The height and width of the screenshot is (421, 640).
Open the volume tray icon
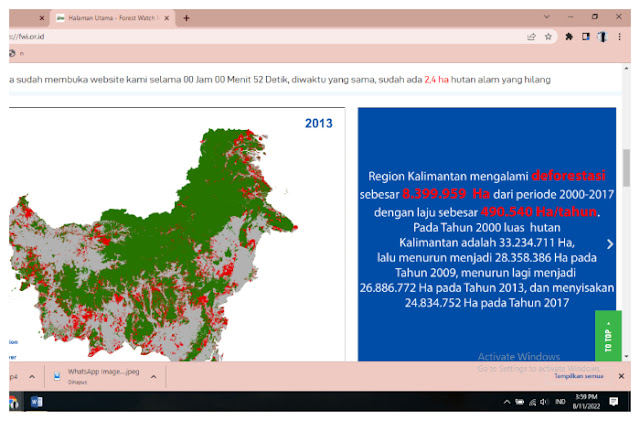tap(544, 402)
